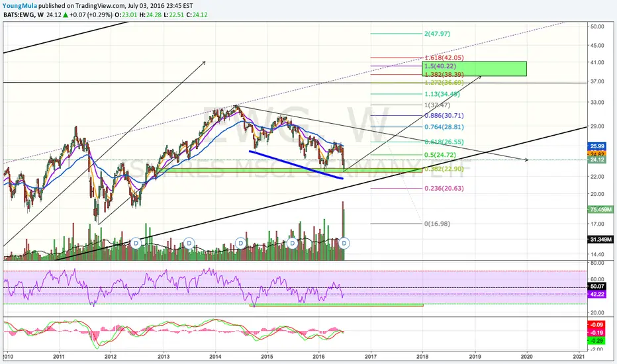Open the YoungMula author link
The height and width of the screenshot is (364, 617).
point(20,6)
